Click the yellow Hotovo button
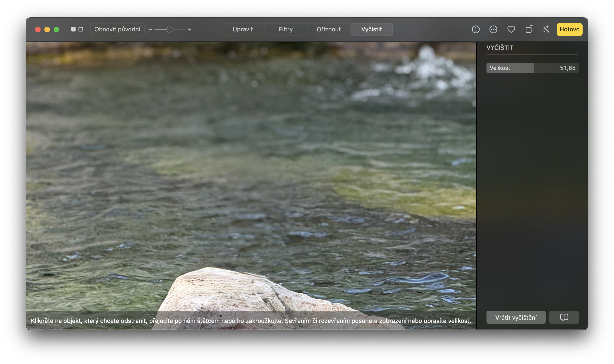The image size is (614, 364). coord(569,29)
